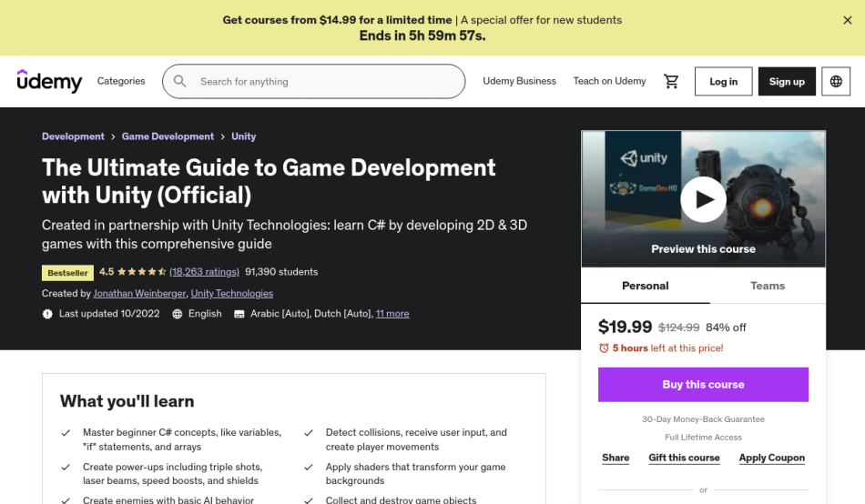Close the promotional offer banner
865x504 pixels.
(848, 20)
